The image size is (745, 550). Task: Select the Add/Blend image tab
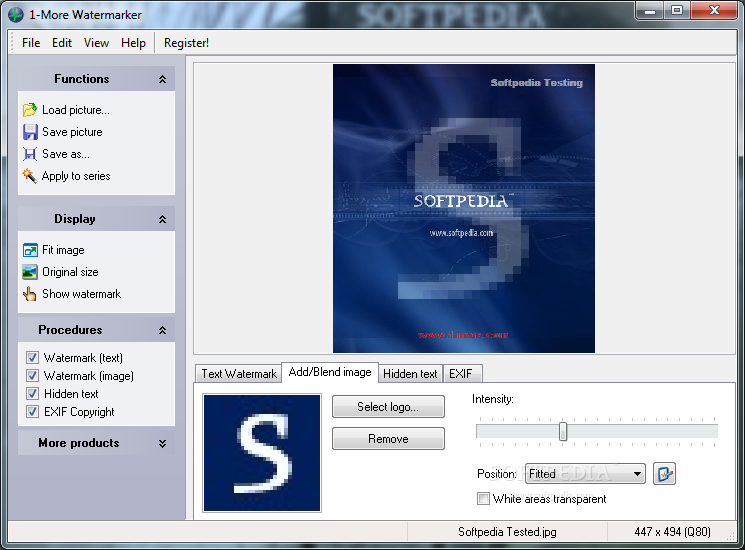coord(330,372)
